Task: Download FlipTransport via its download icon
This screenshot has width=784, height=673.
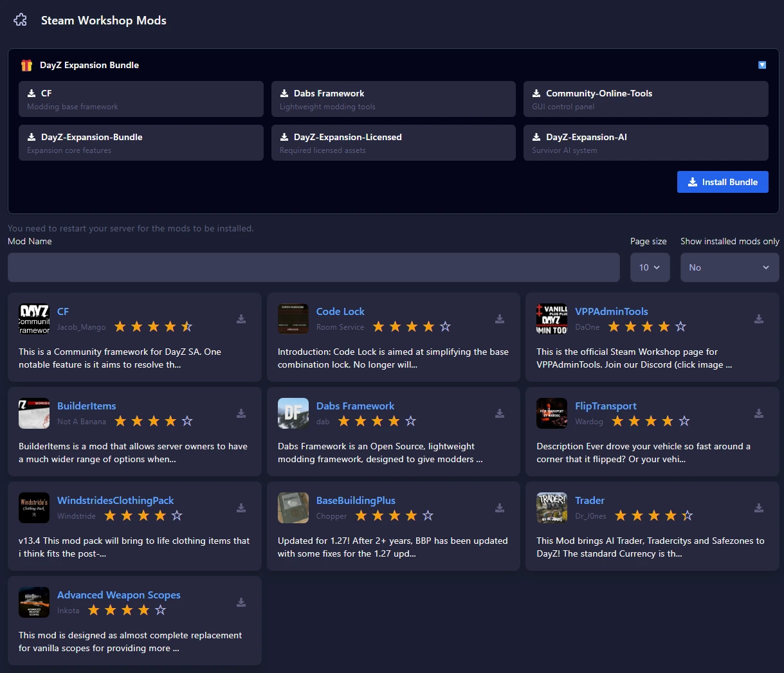Action: [758, 413]
